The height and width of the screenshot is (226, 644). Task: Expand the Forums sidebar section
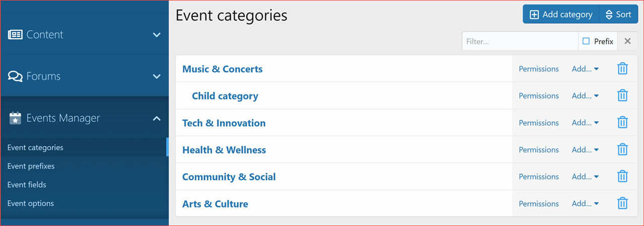[x=157, y=77]
